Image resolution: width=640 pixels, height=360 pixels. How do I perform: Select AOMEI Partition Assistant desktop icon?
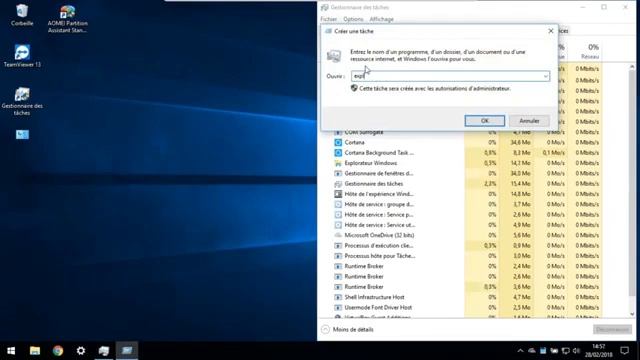pyautogui.click(x=67, y=19)
